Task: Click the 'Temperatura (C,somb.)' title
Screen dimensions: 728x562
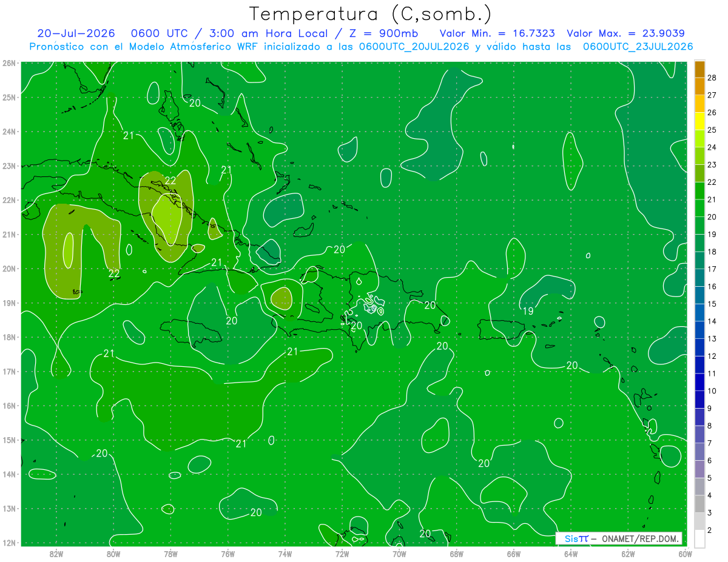Action: coord(369,14)
